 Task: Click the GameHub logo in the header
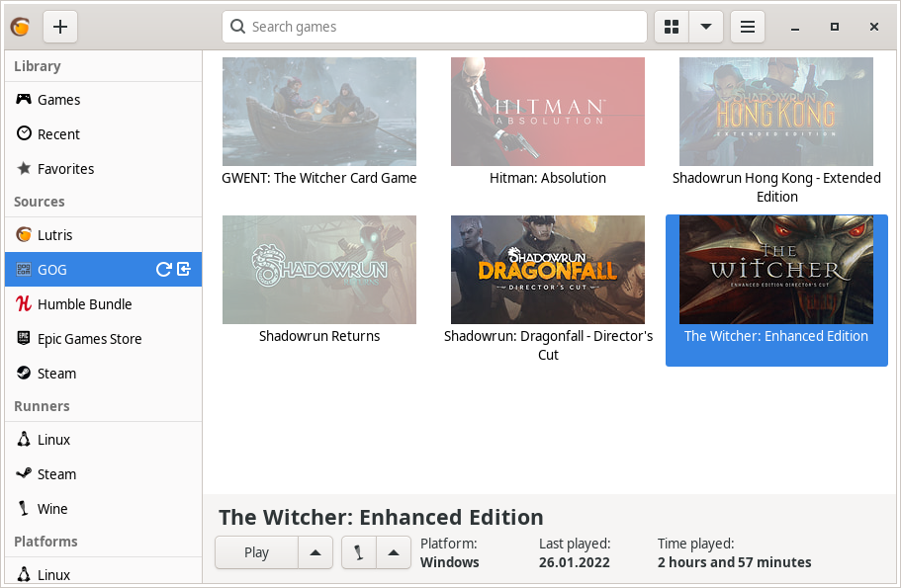20,27
